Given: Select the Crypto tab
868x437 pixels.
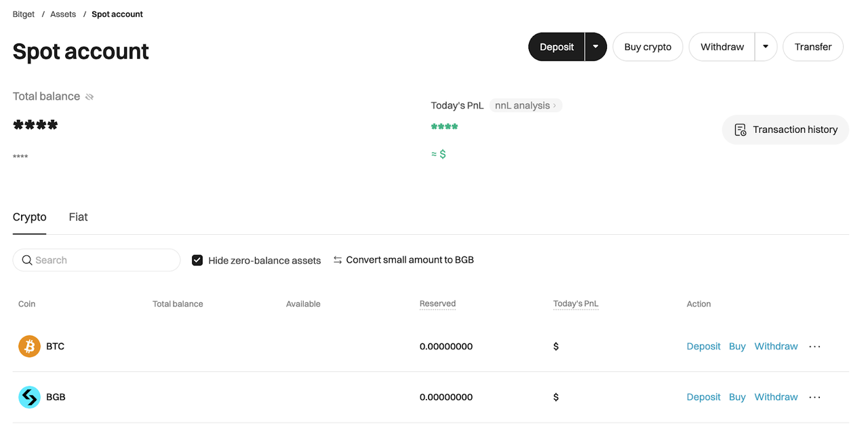Looking at the screenshot, I should point(30,217).
